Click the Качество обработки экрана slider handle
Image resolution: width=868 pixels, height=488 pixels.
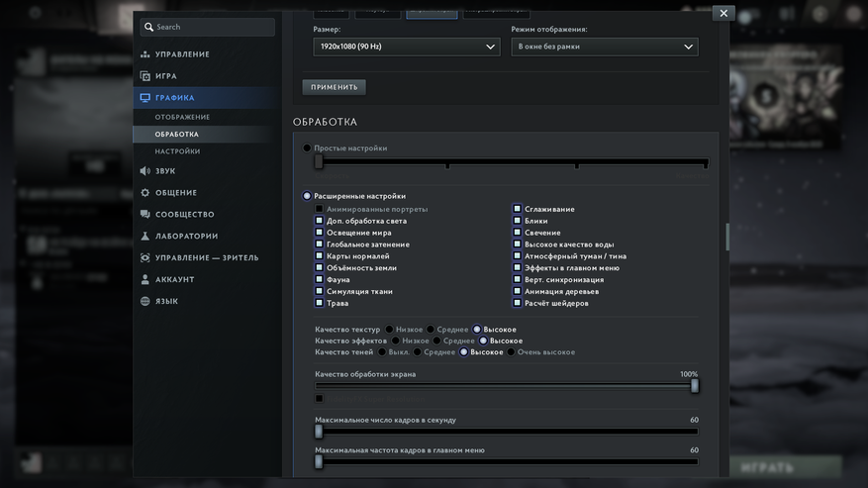[x=694, y=386]
